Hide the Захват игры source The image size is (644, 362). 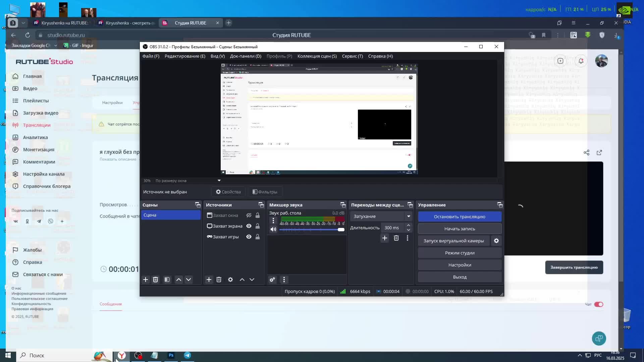(x=249, y=237)
